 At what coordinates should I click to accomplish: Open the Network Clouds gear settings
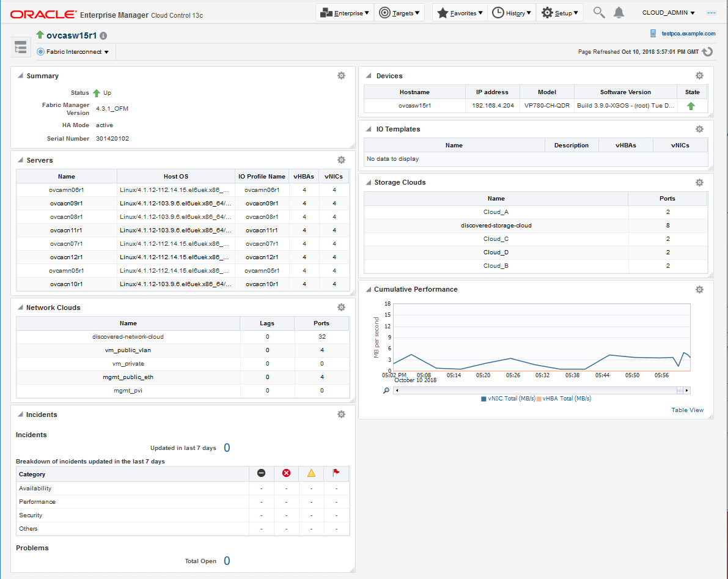(x=341, y=308)
